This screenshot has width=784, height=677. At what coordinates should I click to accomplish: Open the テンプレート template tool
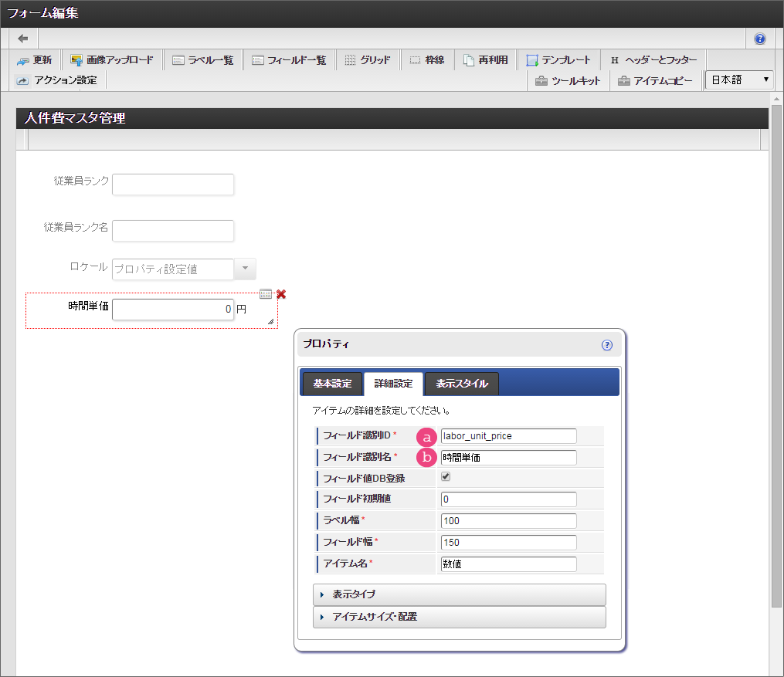[x=558, y=60]
